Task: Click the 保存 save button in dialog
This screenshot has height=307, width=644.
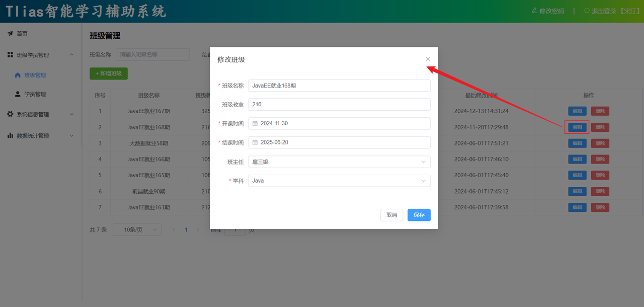Action: tap(419, 215)
